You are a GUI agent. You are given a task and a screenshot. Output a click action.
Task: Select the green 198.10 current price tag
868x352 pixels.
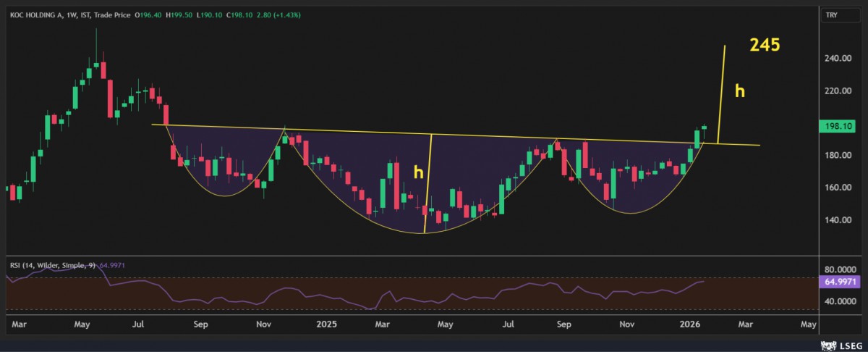(839, 126)
